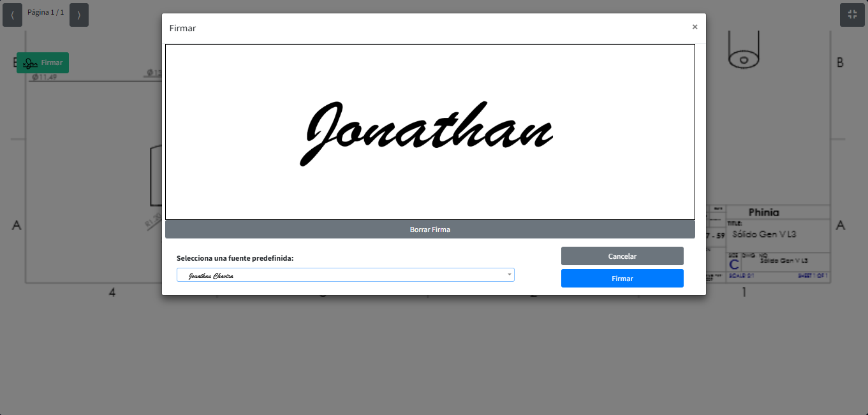Select the Sólido Gen V L3 title

click(x=763, y=234)
